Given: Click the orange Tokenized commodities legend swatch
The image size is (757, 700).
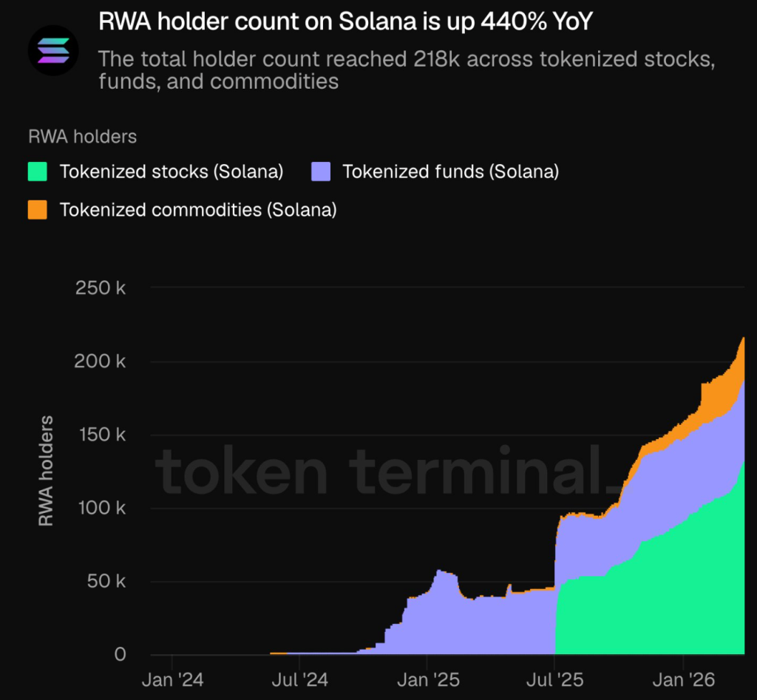Looking at the screenshot, I should (x=38, y=210).
